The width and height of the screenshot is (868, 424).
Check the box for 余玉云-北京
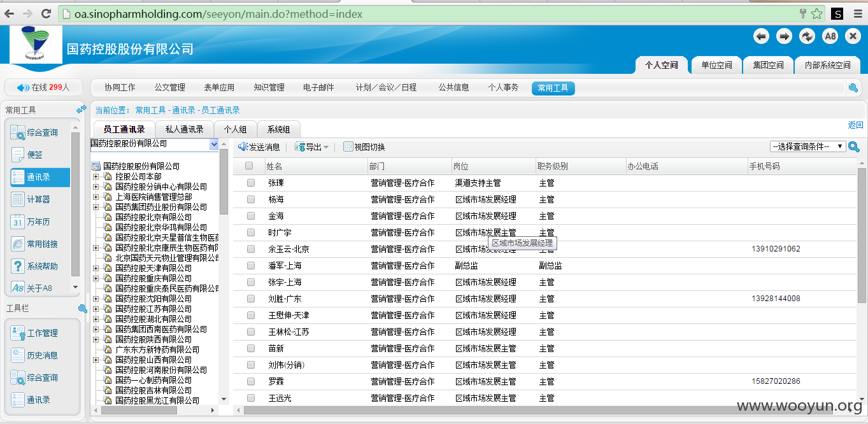[x=251, y=249]
